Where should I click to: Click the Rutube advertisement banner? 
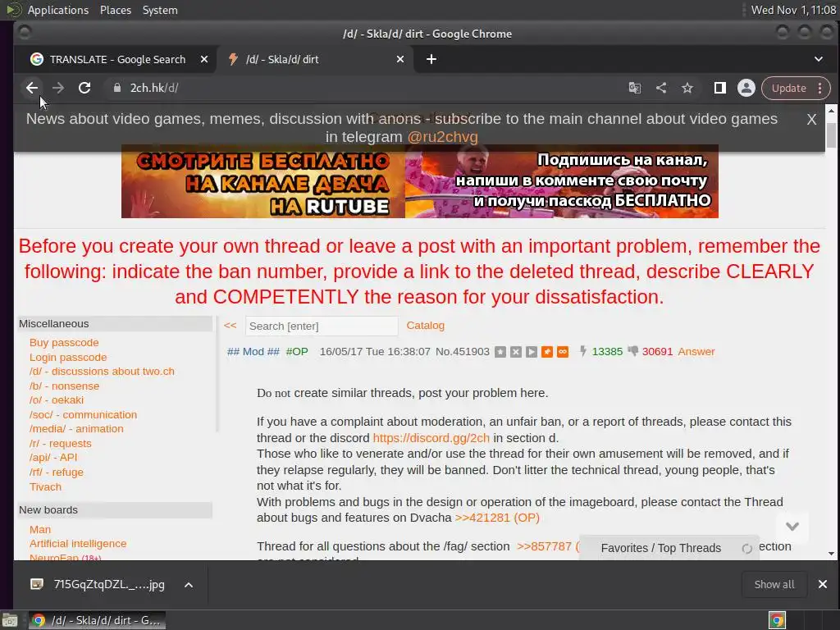(419, 182)
